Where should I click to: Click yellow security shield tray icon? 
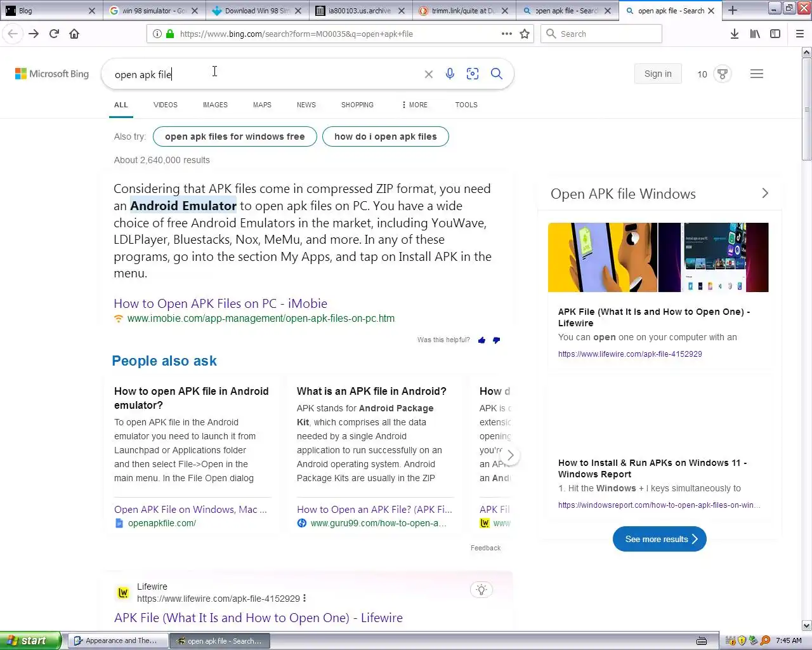click(742, 640)
